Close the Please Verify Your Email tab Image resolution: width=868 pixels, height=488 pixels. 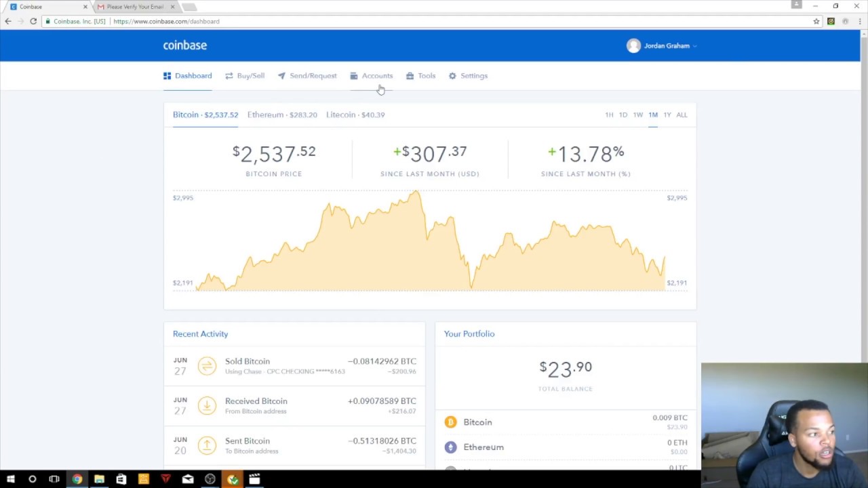tap(172, 7)
